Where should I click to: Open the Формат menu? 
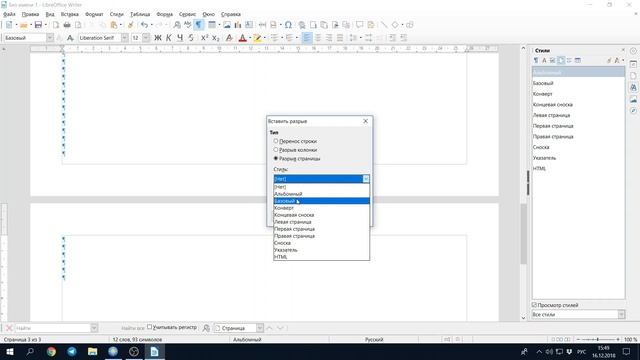94,14
